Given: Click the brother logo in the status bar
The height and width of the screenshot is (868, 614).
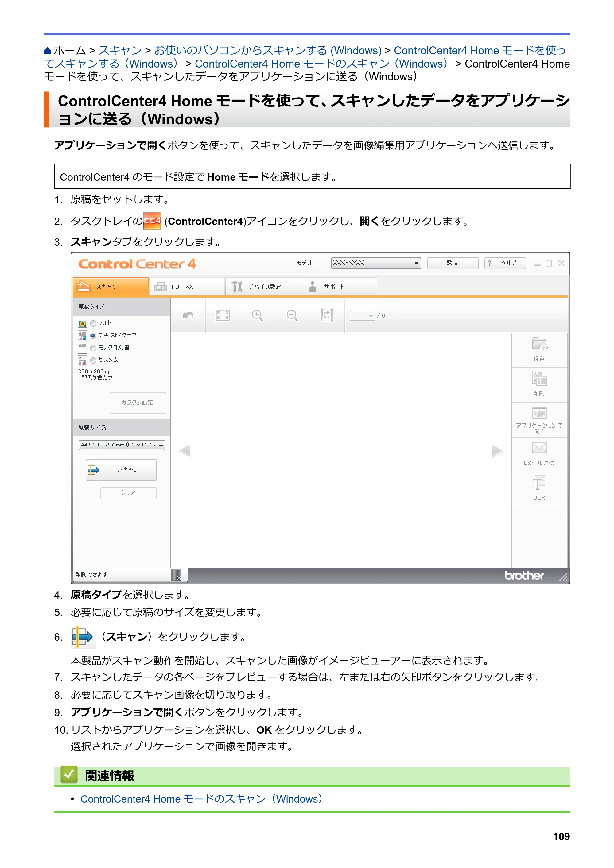Looking at the screenshot, I should pyautogui.click(x=524, y=575).
